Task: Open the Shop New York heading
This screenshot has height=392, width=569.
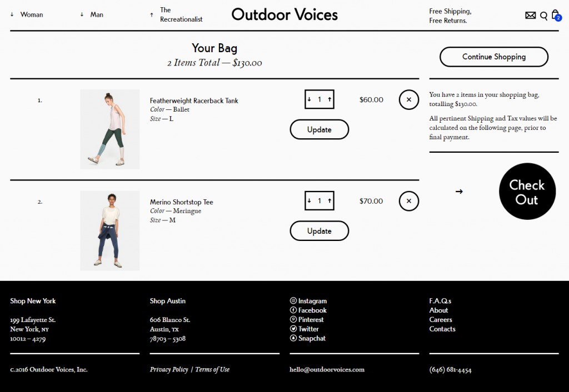Action: [x=33, y=300]
